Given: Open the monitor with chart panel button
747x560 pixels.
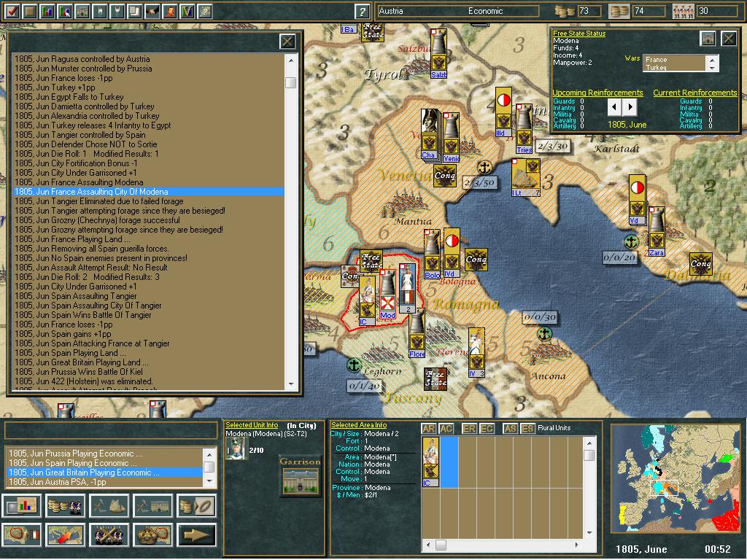Looking at the screenshot, I should click(x=22, y=506).
